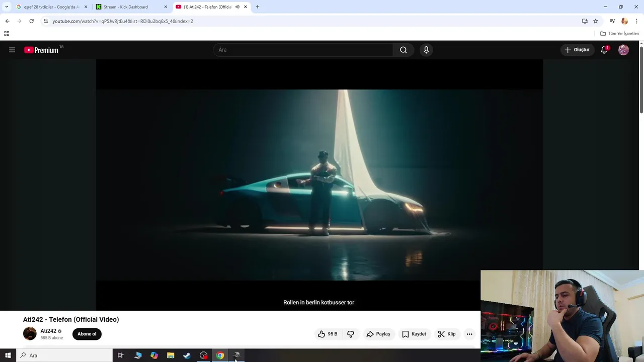
Task: Start voice search with microphone icon
Action: [x=426, y=50]
